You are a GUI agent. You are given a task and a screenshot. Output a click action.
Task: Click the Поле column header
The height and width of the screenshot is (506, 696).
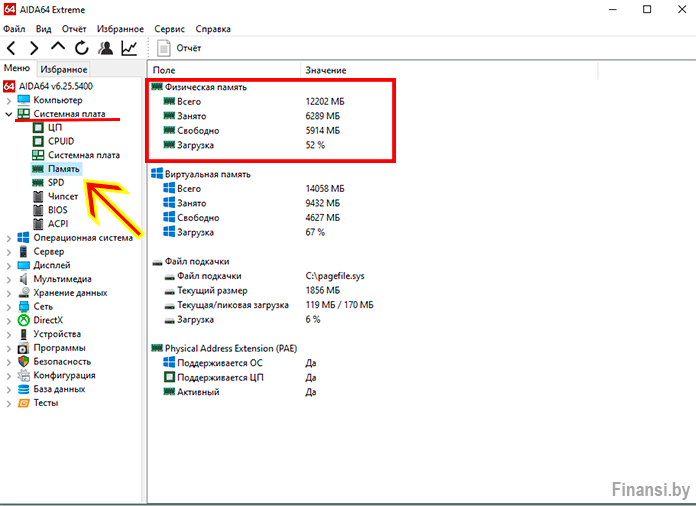[164, 70]
